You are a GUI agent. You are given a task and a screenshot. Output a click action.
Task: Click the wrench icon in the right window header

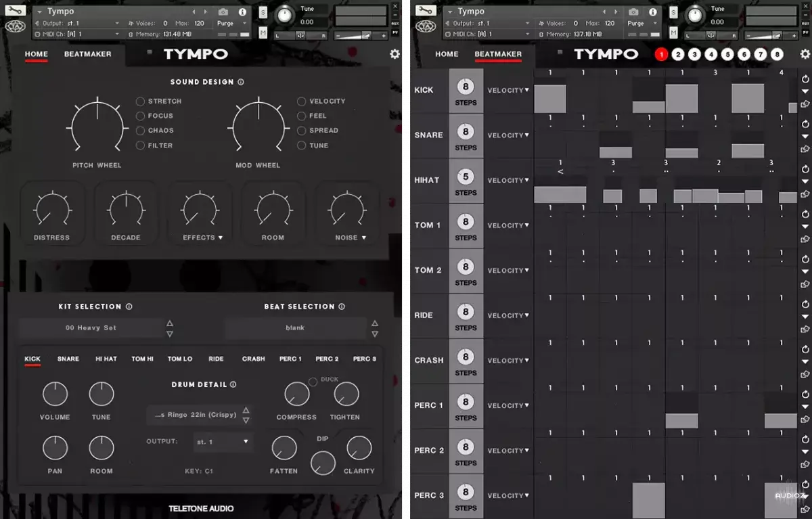click(426, 10)
